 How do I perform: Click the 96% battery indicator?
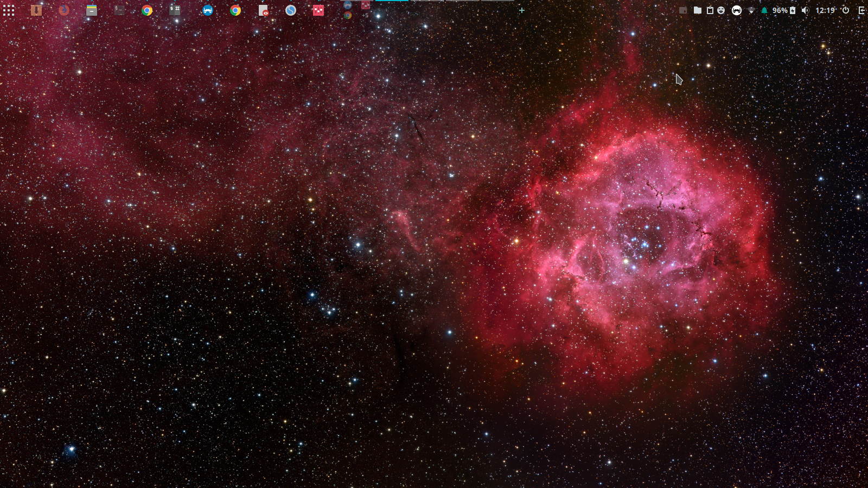click(x=784, y=10)
